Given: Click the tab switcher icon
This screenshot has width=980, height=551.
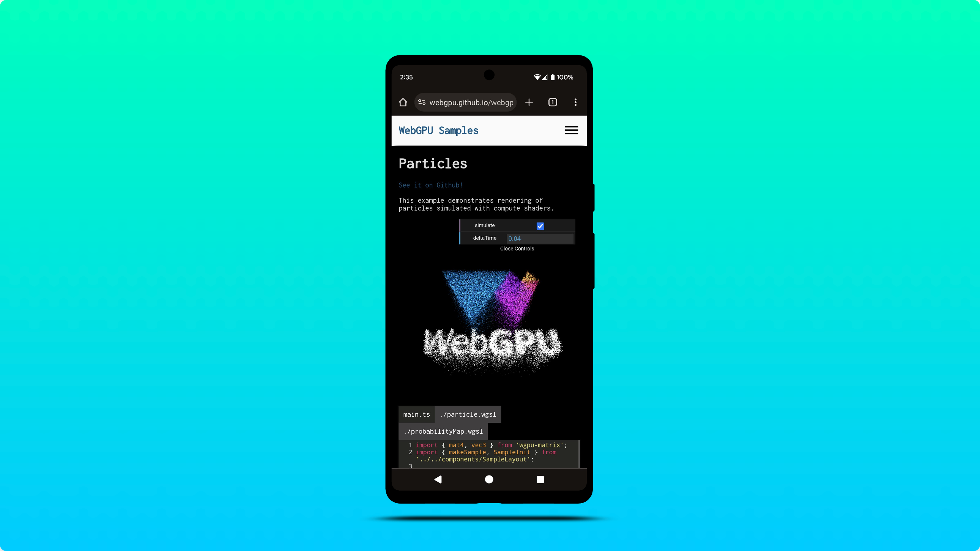Looking at the screenshot, I should pyautogui.click(x=553, y=102).
